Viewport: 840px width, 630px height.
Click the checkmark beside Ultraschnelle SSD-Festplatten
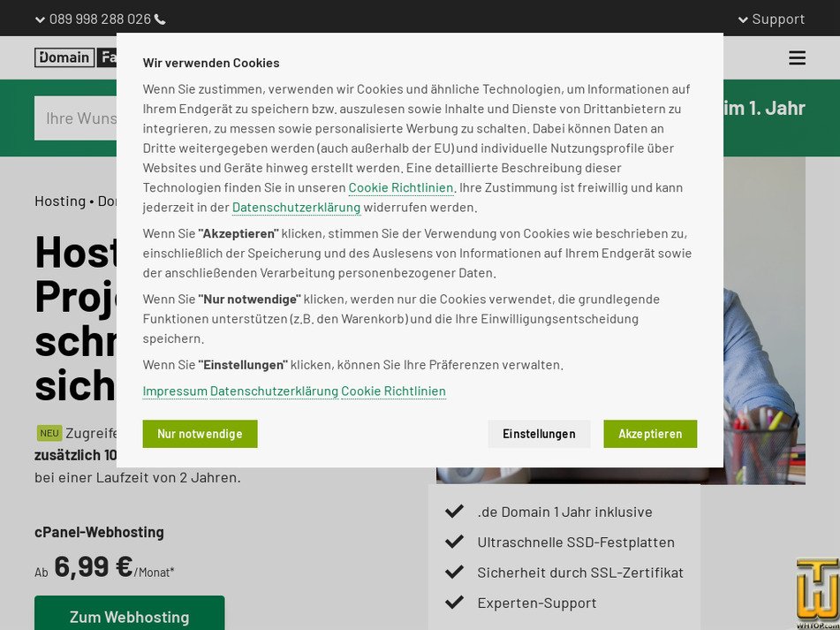(x=454, y=541)
